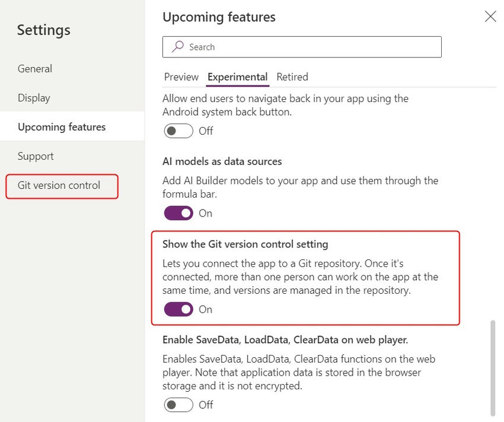
Task: Click the Upcoming features panel heading
Action: [x=219, y=17]
